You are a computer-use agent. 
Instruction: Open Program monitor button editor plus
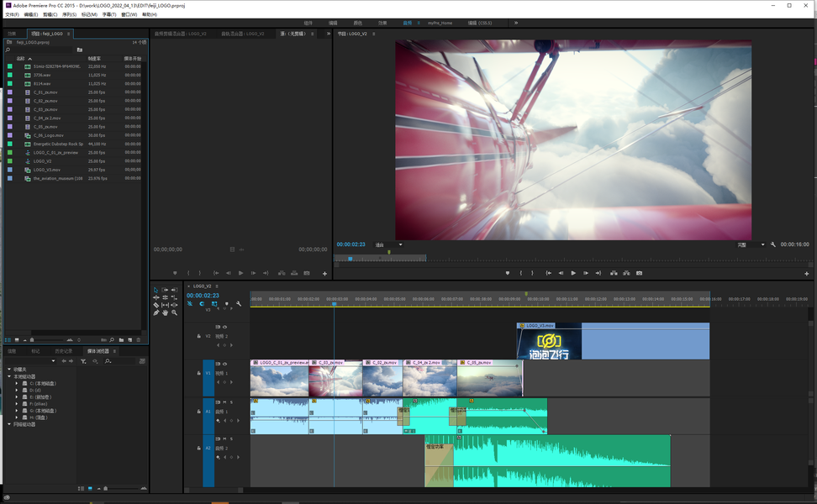pyautogui.click(x=807, y=273)
